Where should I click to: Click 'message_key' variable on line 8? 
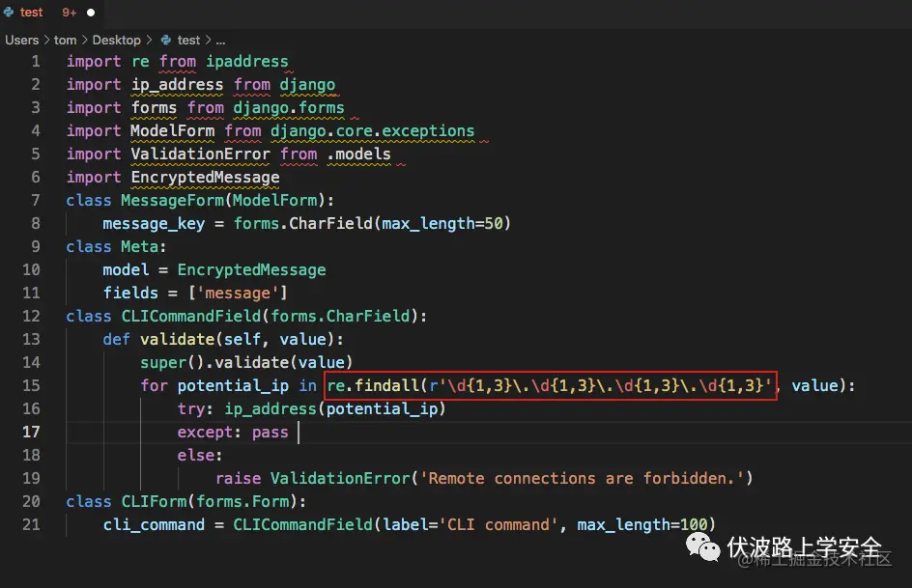(154, 224)
